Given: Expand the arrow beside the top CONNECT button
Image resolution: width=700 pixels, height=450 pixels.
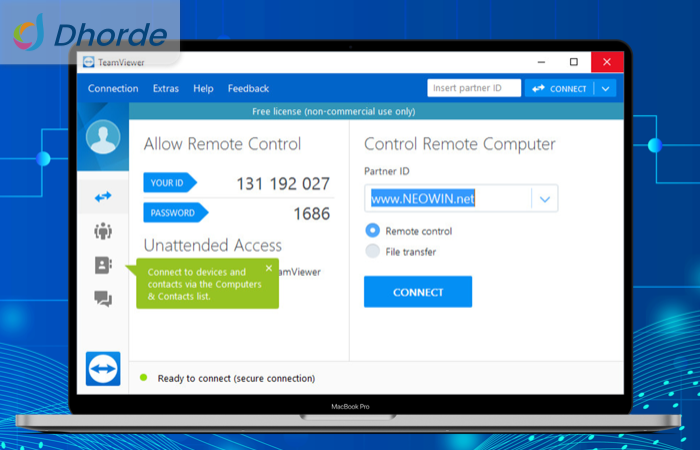Looking at the screenshot, I should click(x=606, y=88).
